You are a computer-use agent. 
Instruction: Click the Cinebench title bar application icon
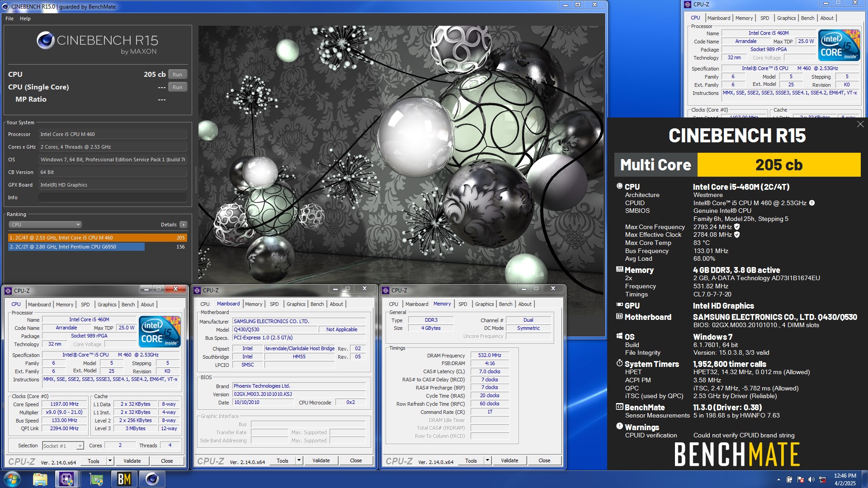click(x=5, y=6)
